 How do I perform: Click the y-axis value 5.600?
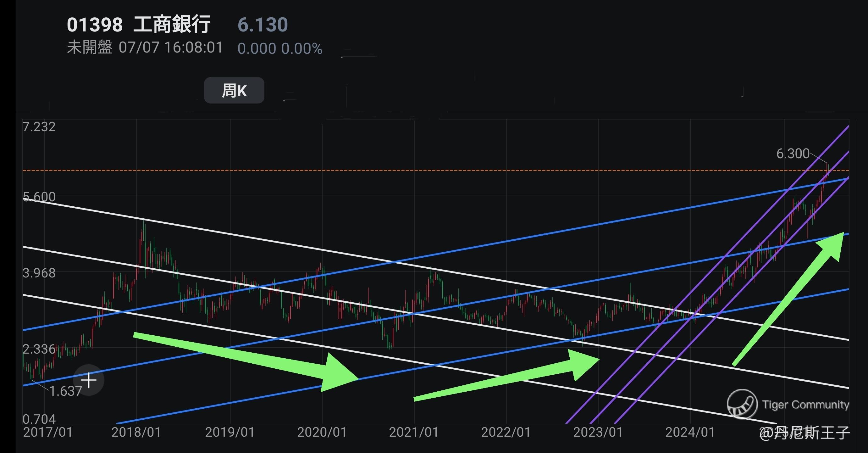coord(39,197)
